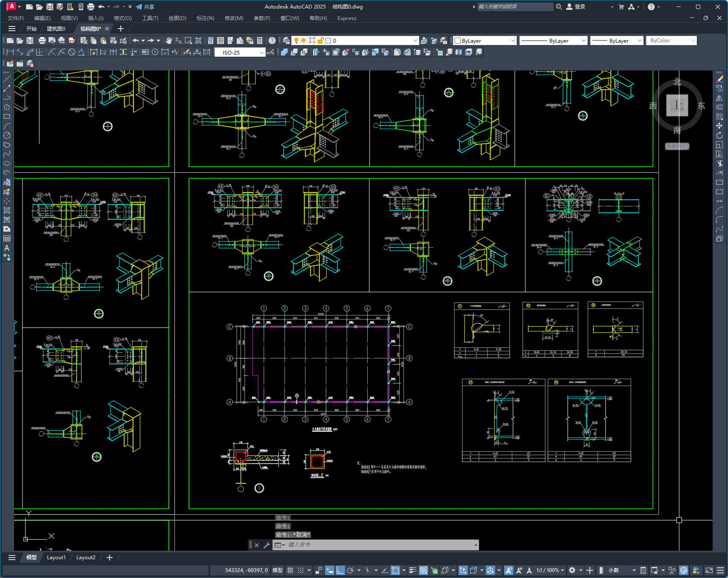This screenshot has width=728, height=578.
Task: Open the 文件(F) menu
Action: pos(16,18)
